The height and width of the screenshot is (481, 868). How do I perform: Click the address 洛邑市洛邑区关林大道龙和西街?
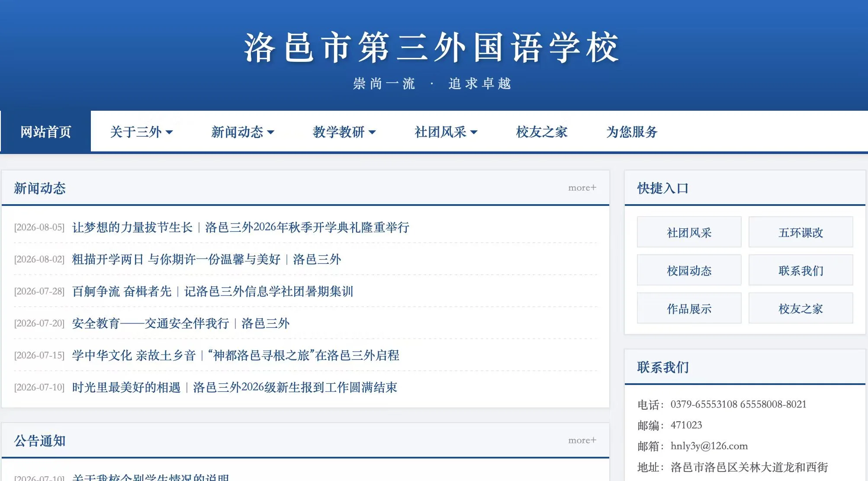(x=749, y=467)
